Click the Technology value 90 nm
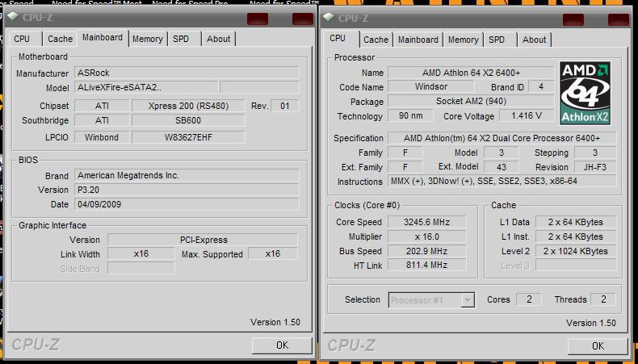The height and width of the screenshot is (364, 638). pyautogui.click(x=410, y=115)
